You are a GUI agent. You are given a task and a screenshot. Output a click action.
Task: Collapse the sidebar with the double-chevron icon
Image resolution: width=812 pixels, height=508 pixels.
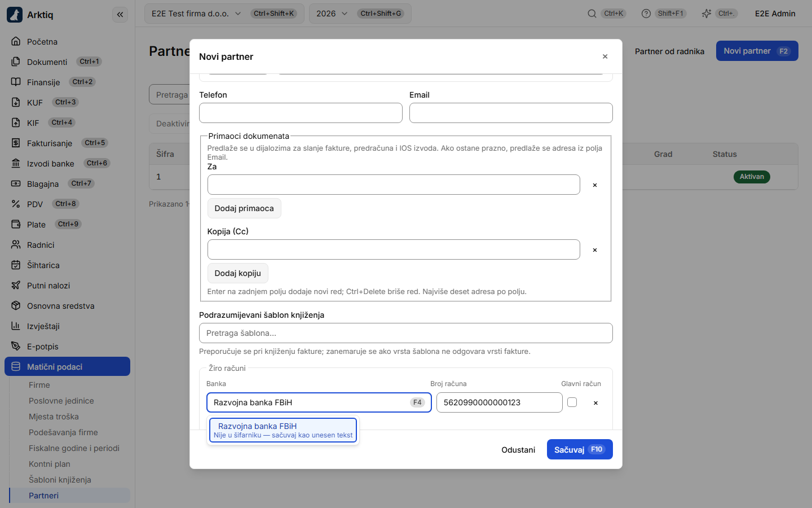pos(120,15)
